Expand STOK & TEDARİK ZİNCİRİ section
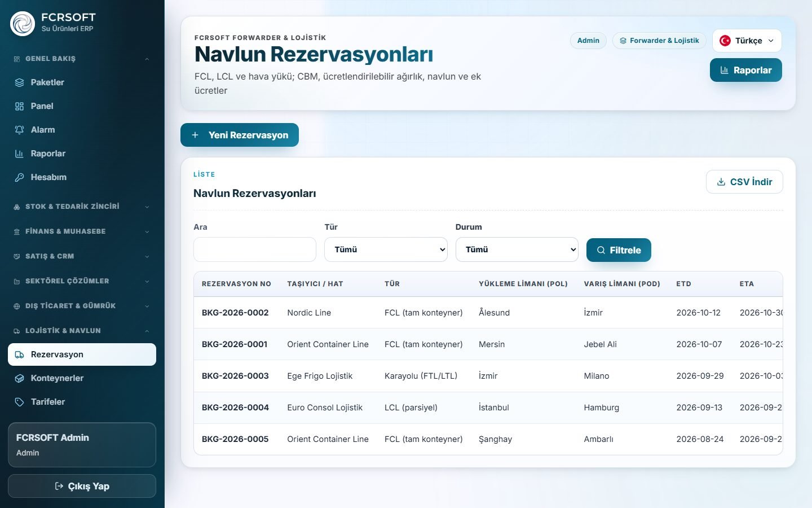 pos(82,207)
